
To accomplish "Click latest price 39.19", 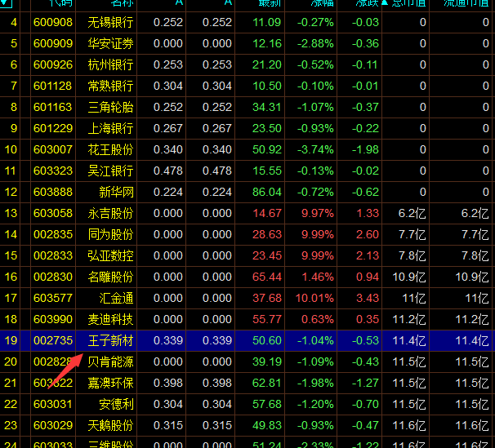I will click(267, 362).
